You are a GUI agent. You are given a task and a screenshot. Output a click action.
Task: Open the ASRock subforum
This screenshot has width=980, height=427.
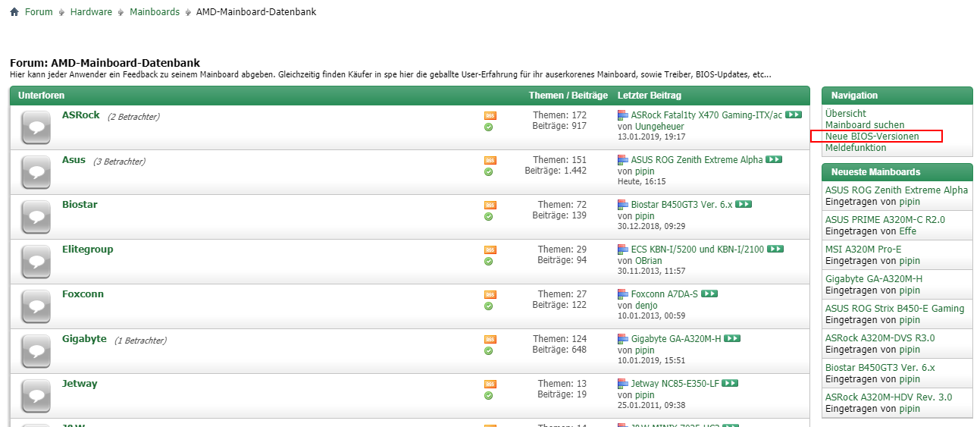coord(81,115)
